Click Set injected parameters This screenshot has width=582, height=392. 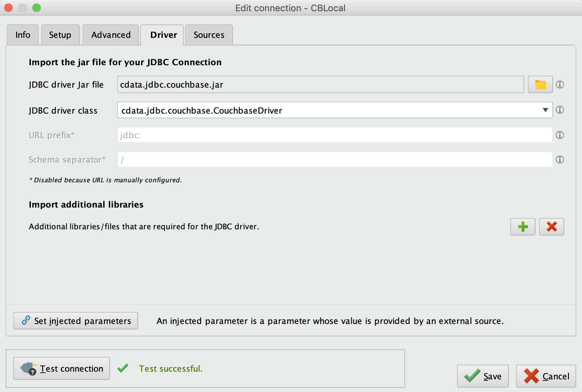coord(75,320)
